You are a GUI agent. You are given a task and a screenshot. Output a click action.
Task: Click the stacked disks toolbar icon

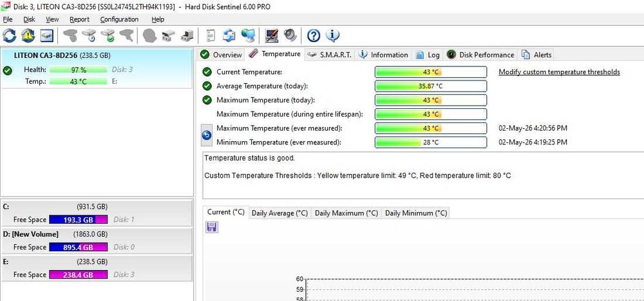(168, 36)
